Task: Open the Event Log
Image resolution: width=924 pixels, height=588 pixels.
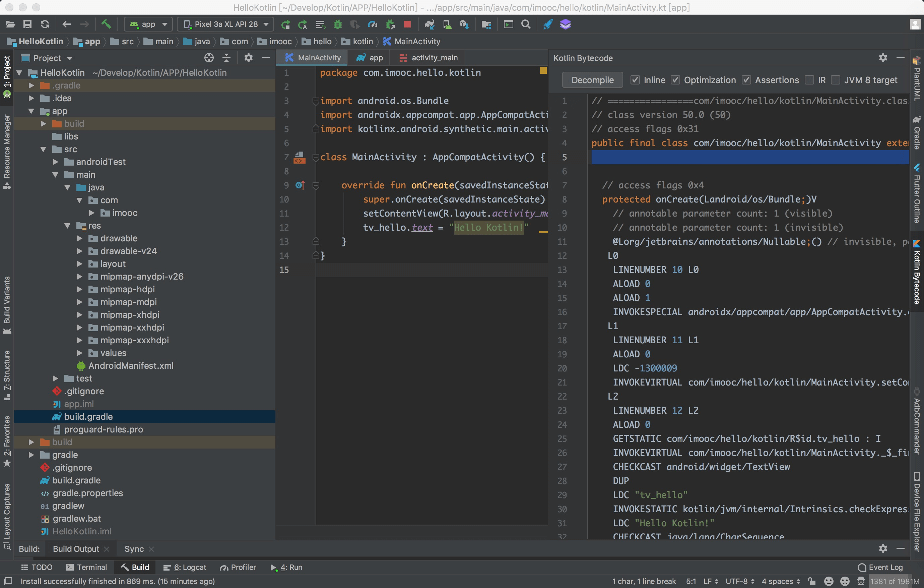Action: coord(880,567)
